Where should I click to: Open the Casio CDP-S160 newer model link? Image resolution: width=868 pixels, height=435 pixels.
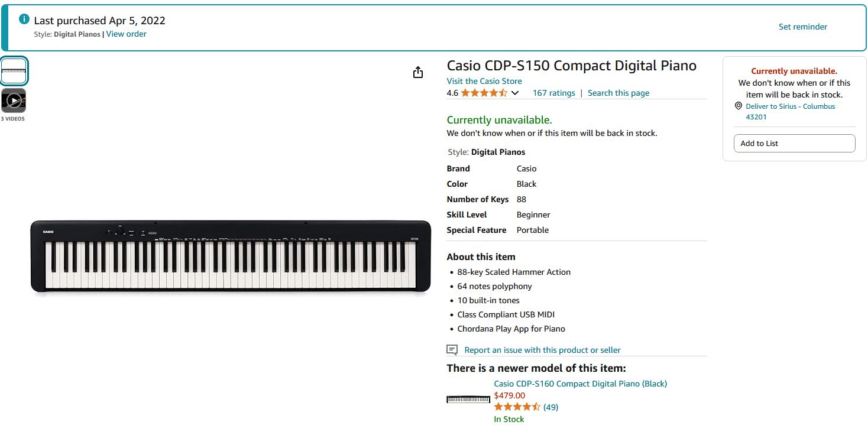coord(580,384)
